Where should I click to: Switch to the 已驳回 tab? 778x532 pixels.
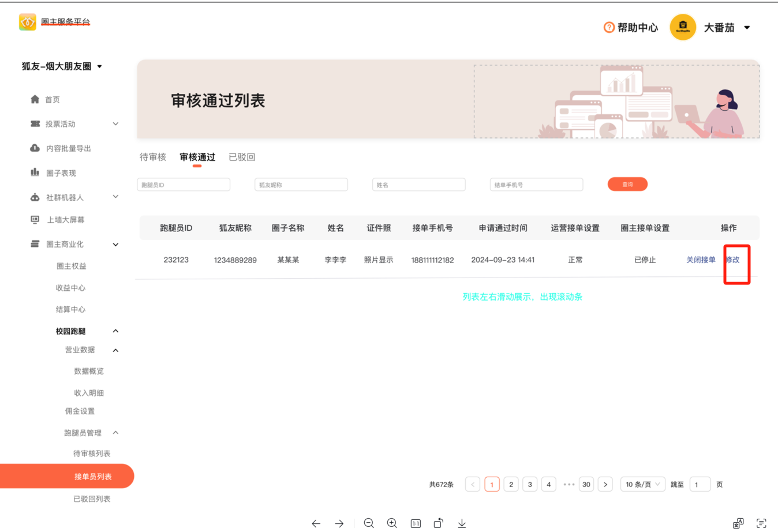[242, 157]
